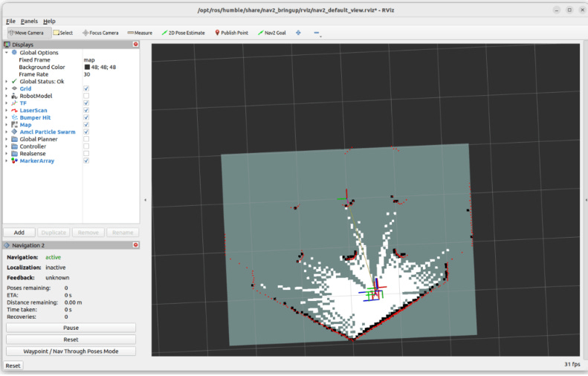This screenshot has width=588, height=376.
Task: Close the Navigation 2 panel
Action: coord(135,244)
